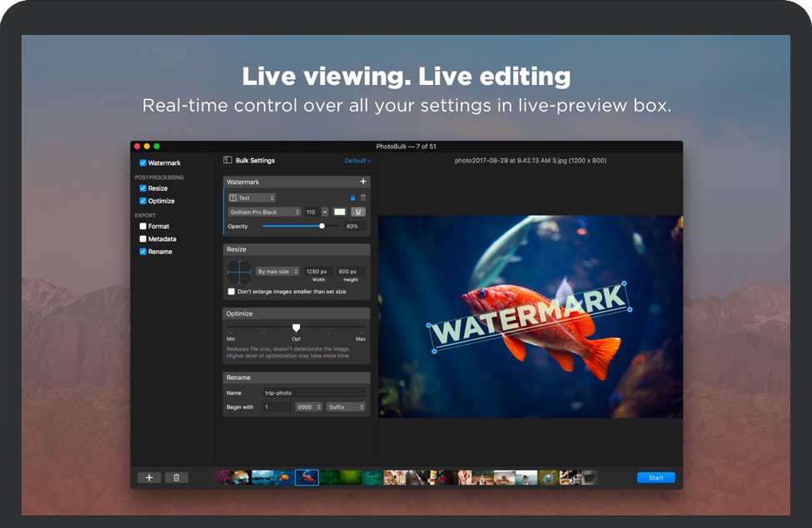Viewport: 812px width, 528px height.
Task: Click the Opacity slider handle
Action: [x=322, y=227]
